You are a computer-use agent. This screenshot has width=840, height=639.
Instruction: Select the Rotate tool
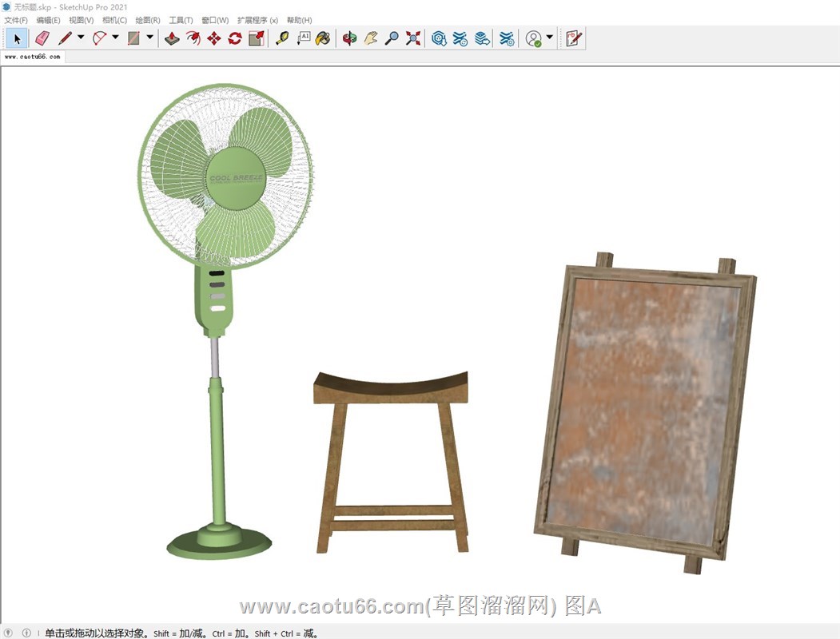tap(235, 38)
